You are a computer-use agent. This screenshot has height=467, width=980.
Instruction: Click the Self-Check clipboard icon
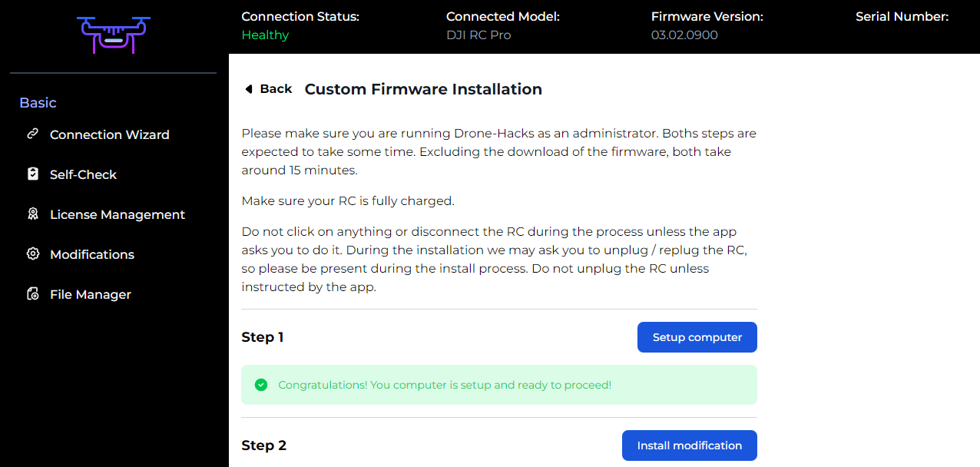click(32, 174)
